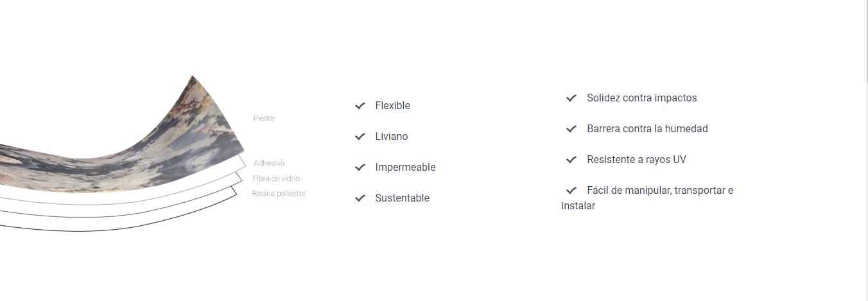
Task: Click the checkmark icon beside Flexible
Action: [x=360, y=106]
